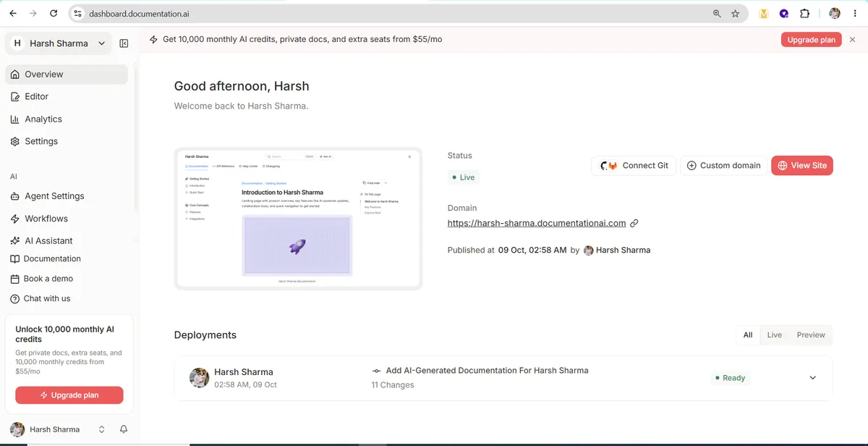Open the browser profile avatar

835,13
